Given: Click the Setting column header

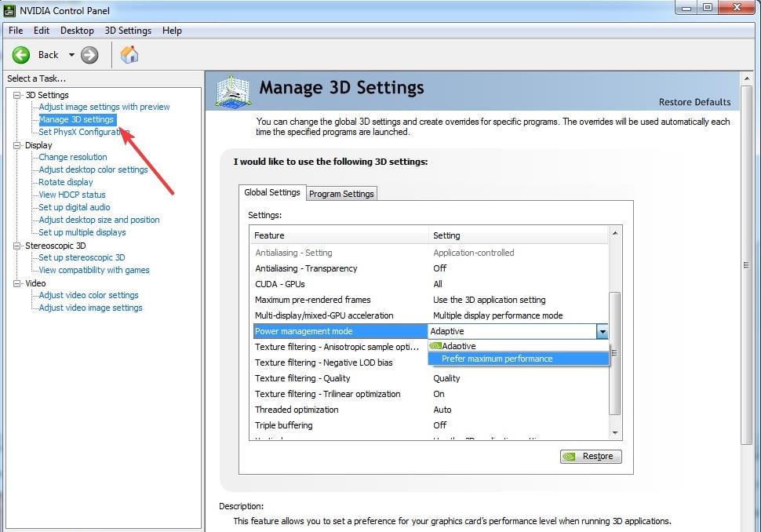Looking at the screenshot, I should click(519, 235).
